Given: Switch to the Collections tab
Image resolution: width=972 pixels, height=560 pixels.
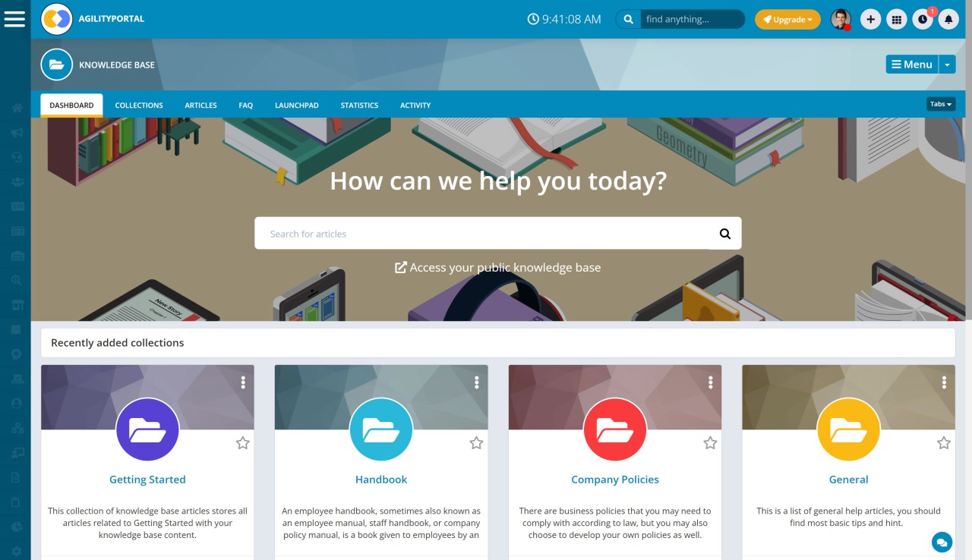Looking at the screenshot, I should [139, 105].
